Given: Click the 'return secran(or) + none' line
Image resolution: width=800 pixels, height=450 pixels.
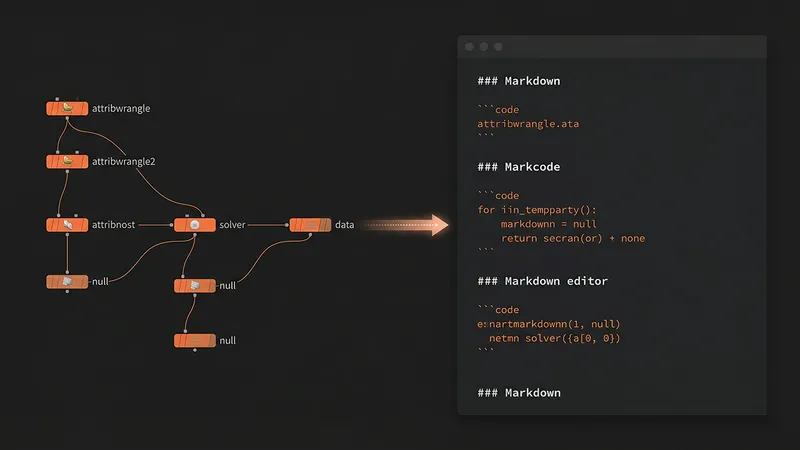Looking at the screenshot, I should (573, 238).
